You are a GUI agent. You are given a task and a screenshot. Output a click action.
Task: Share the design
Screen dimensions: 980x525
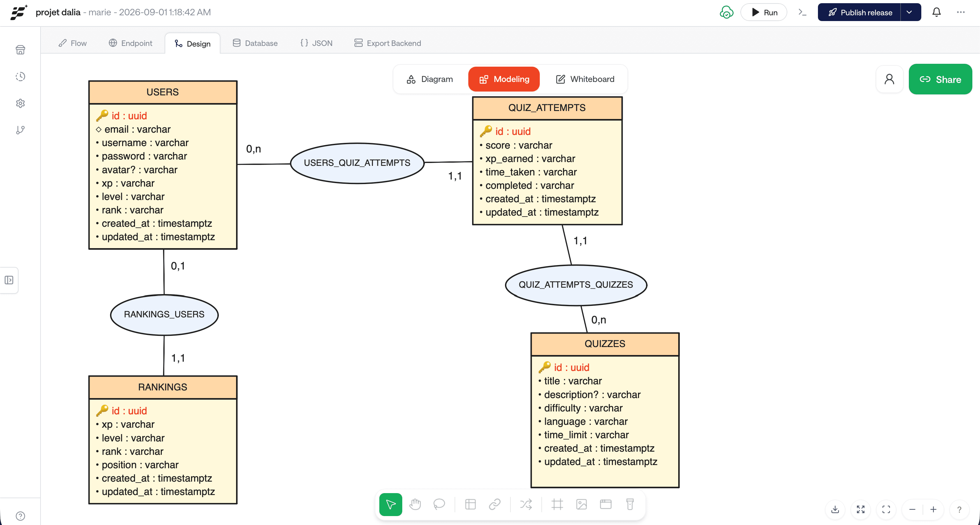tap(940, 79)
